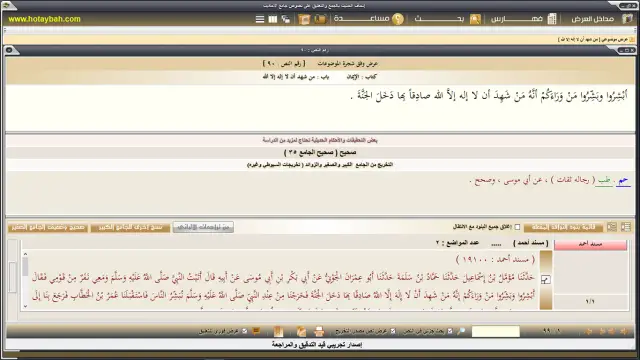Click the blue حم source link
This screenshot has height=360, width=640.
click(x=623, y=181)
